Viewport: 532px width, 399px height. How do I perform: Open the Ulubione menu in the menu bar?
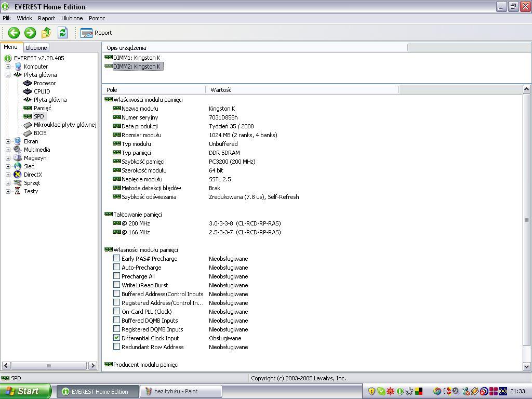coord(72,18)
